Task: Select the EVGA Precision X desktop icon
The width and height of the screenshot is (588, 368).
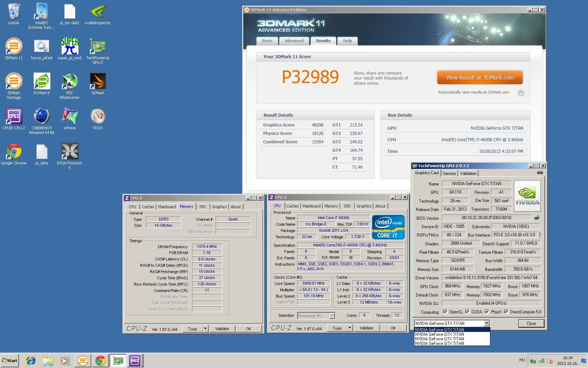Action: 70,156
